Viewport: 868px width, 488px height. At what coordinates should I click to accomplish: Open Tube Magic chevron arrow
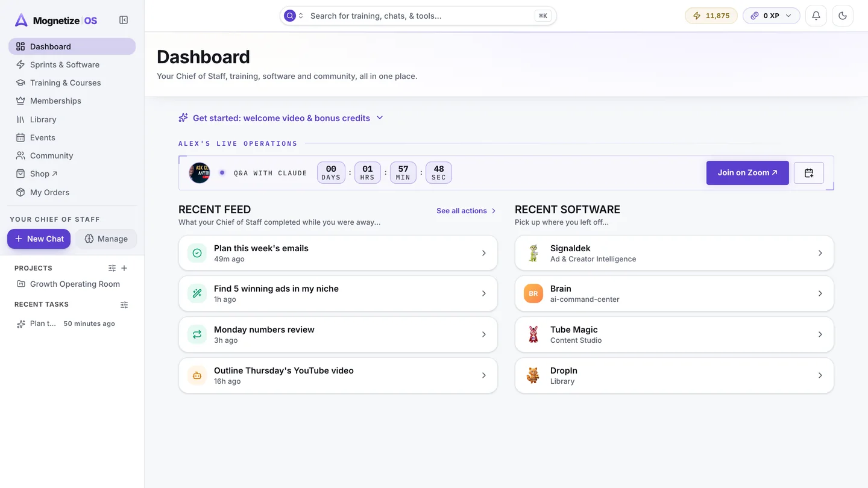click(x=820, y=334)
